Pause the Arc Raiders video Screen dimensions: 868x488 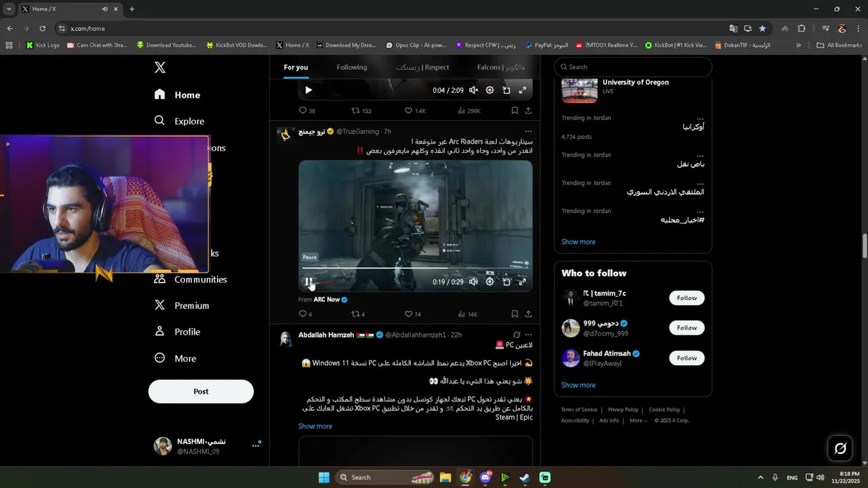[309, 282]
